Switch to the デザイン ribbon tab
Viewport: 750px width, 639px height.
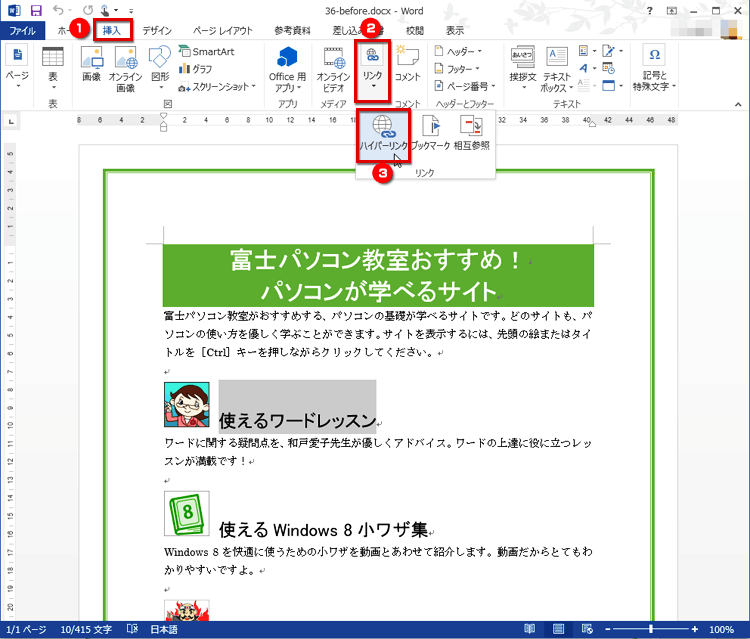tap(157, 31)
